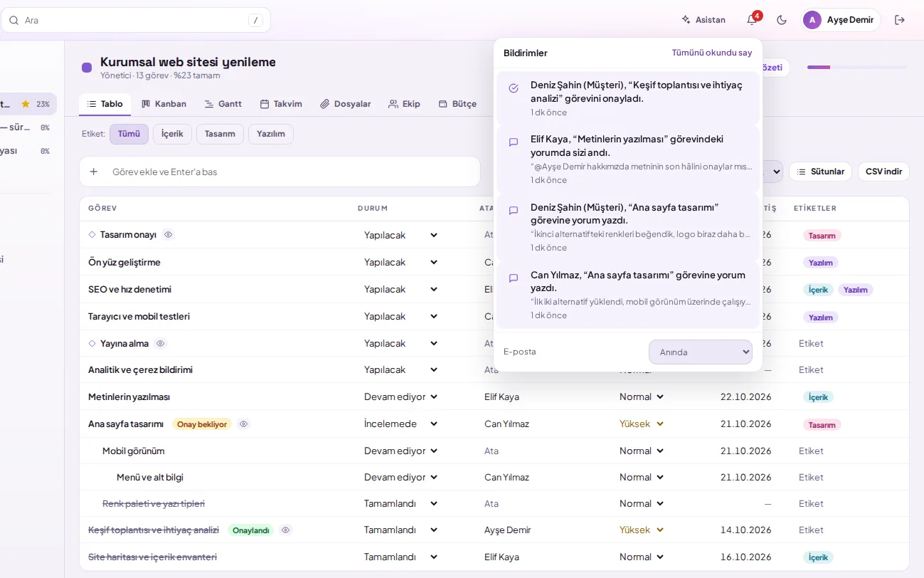The image size is (924, 578).
Task: Toggle watch eye on Ana sayfa tasarımı
Action: click(243, 424)
